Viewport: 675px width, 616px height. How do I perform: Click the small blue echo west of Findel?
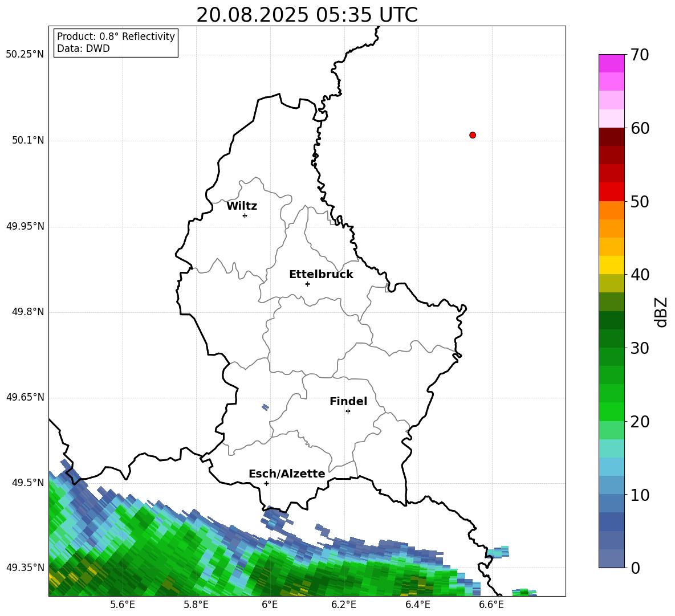pos(265,407)
